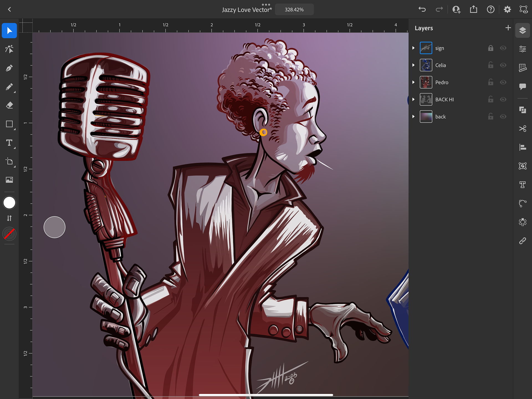532x399 pixels.
Task: Invite collaborators to the document
Action: click(456, 9)
